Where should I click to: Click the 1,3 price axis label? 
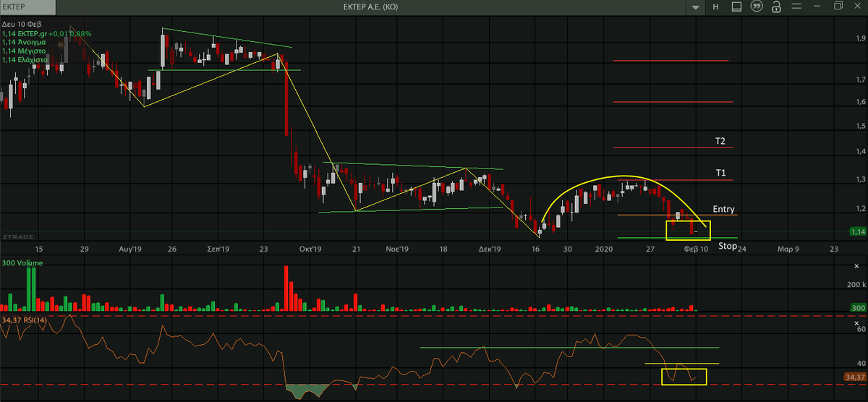point(861,179)
